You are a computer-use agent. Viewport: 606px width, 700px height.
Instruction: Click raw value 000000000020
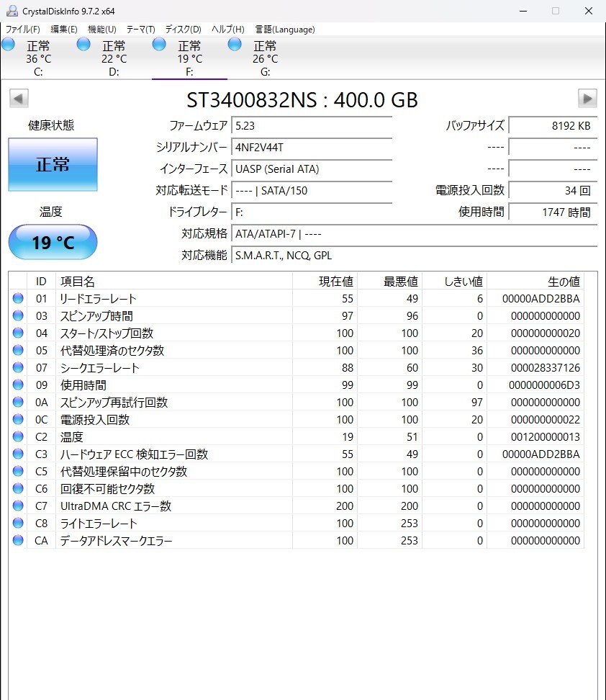(546, 333)
